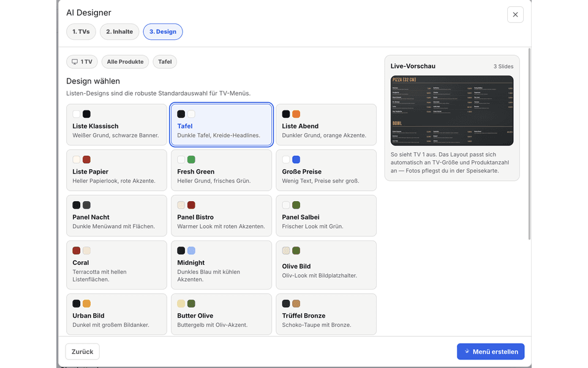Choose the Panel Salbei design
Screen dimensions: 588x368
click(x=326, y=215)
